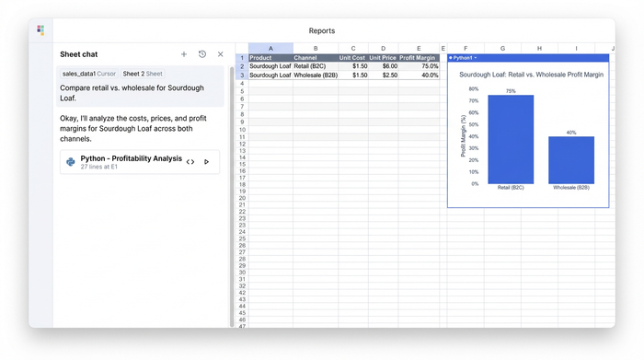Click the Python logo icon in chat card
Viewport: 644px width, 360px height.
pos(71,162)
